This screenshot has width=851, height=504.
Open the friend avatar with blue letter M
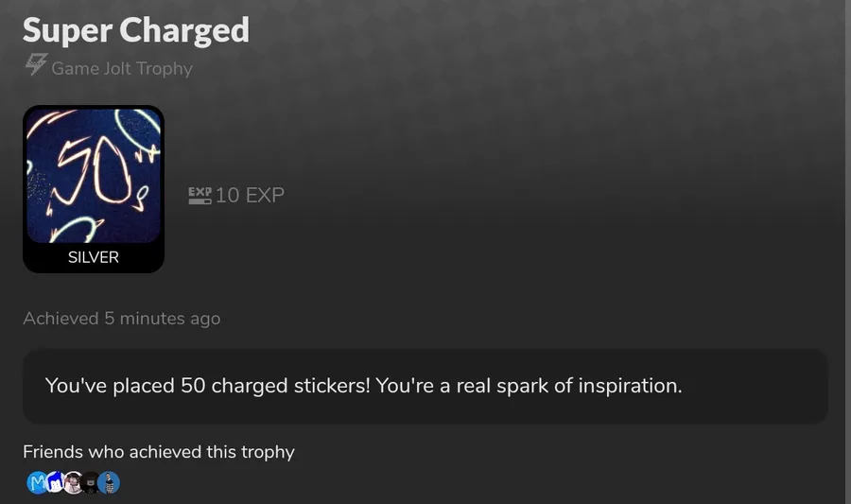pos(37,483)
